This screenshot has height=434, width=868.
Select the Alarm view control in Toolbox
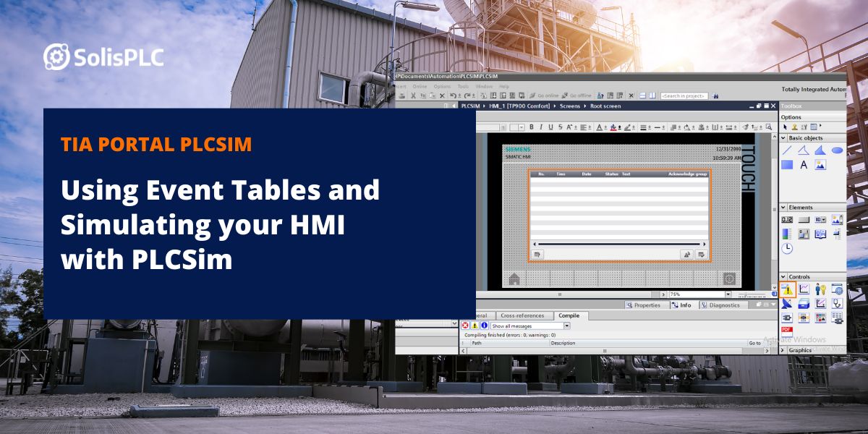point(787,289)
